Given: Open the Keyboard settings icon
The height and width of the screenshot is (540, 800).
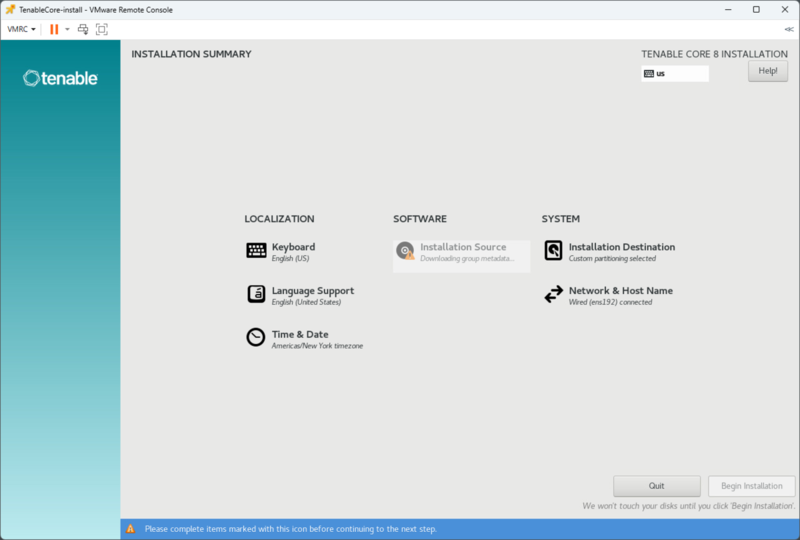Looking at the screenshot, I should pyautogui.click(x=256, y=251).
